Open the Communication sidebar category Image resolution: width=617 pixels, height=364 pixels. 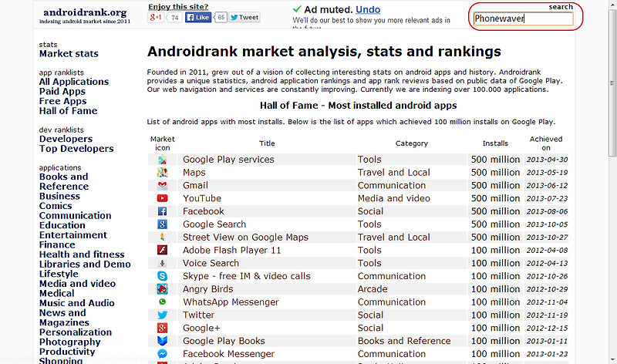pyautogui.click(x=75, y=216)
